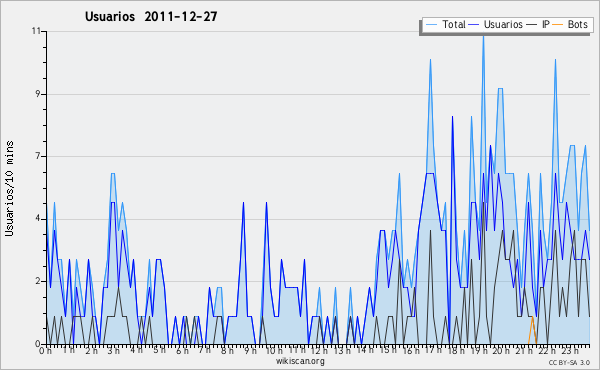Image resolution: width=600 pixels, height=370 pixels.
Task: Click the light blue Total legend line
Action: click(x=431, y=25)
